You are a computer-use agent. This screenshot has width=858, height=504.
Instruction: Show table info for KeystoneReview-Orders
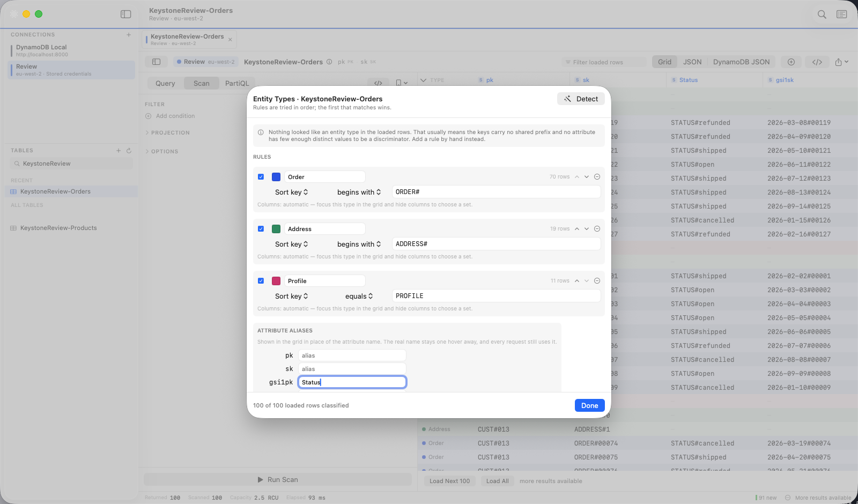(x=329, y=62)
